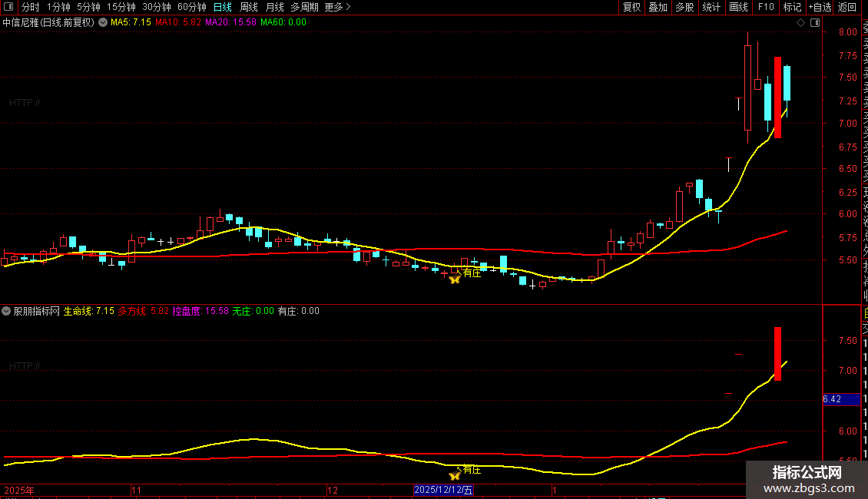868x499 pixels.
Task: Click the 生命线: 7.15 label
Action: [x=88, y=311]
